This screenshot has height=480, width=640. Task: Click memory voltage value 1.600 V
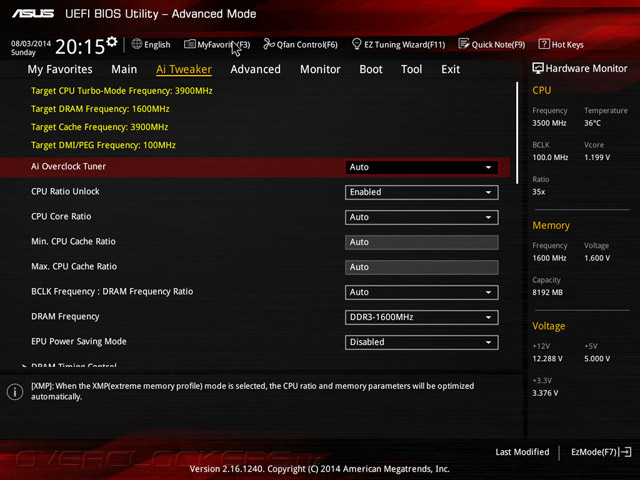point(597,258)
